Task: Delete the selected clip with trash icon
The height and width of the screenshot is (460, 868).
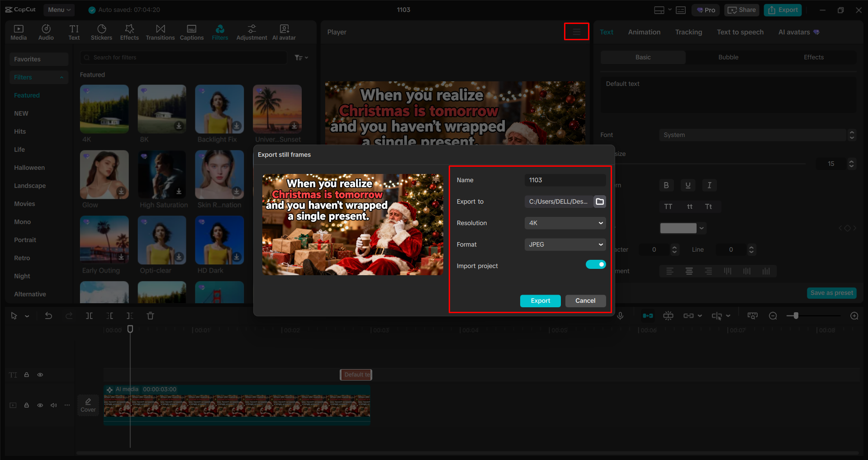Action: (150, 315)
